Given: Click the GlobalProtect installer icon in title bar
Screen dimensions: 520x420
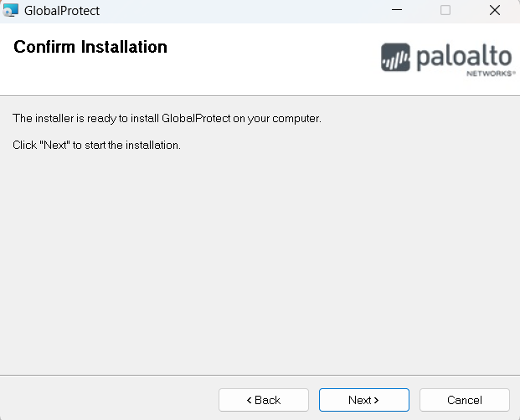Looking at the screenshot, I should (11, 11).
